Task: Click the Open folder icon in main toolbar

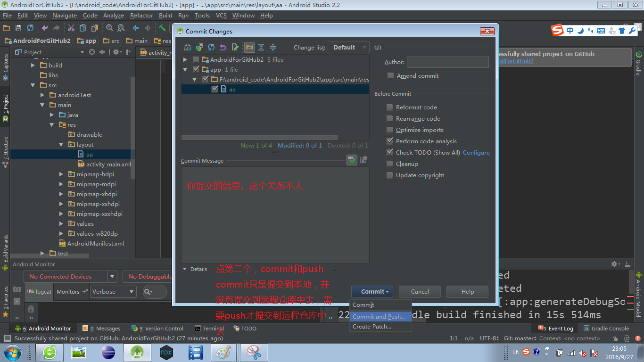Action: (7, 28)
